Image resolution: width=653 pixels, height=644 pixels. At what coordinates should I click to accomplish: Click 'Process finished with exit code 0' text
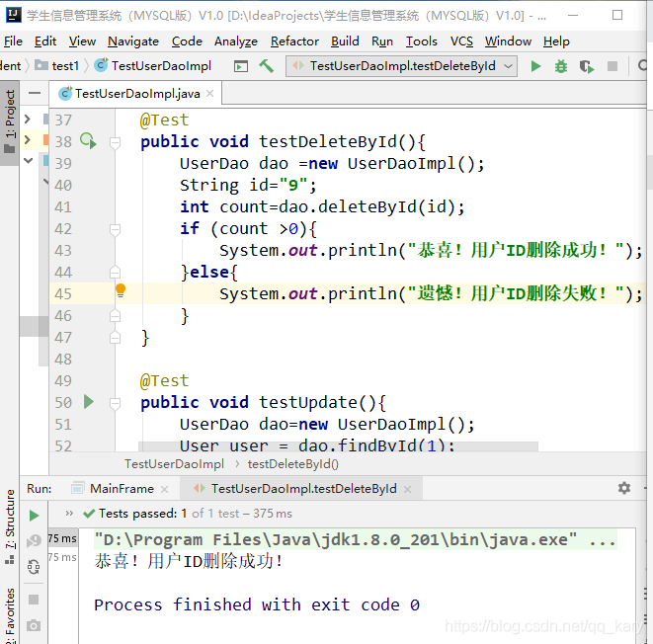257,604
